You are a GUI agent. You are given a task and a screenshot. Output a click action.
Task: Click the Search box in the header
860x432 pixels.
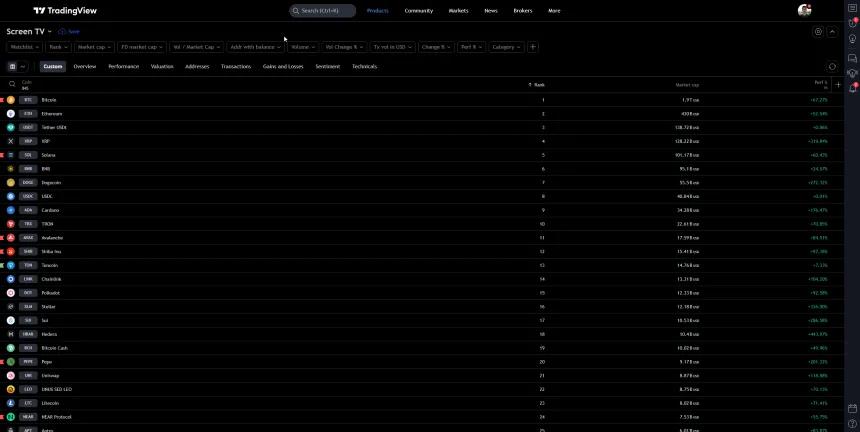tap(322, 10)
